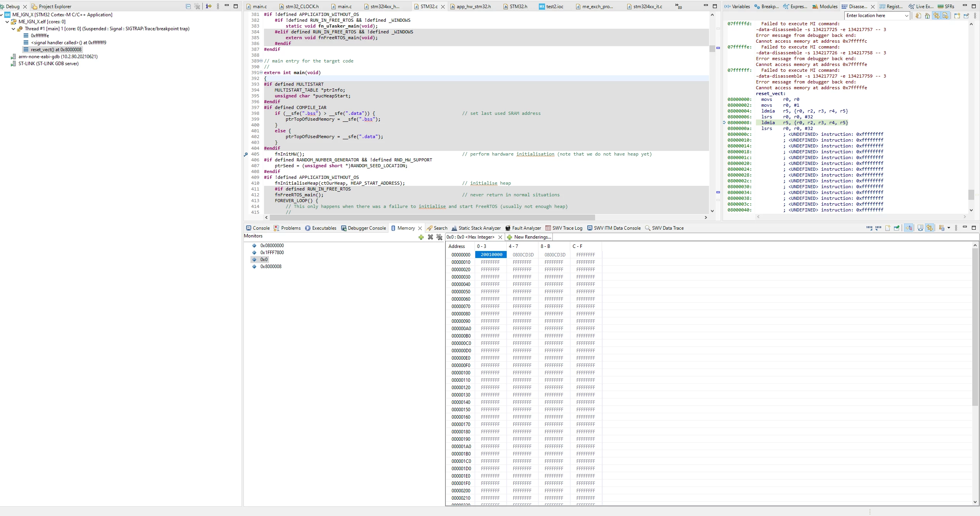Click the editor horizontal scrollbar thumb
This screenshot has height=516, width=980.
[x=432, y=218]
